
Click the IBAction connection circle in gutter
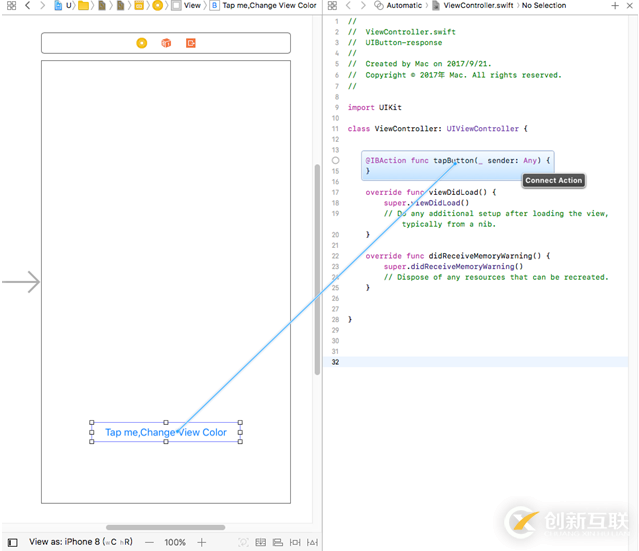[335, 161]
